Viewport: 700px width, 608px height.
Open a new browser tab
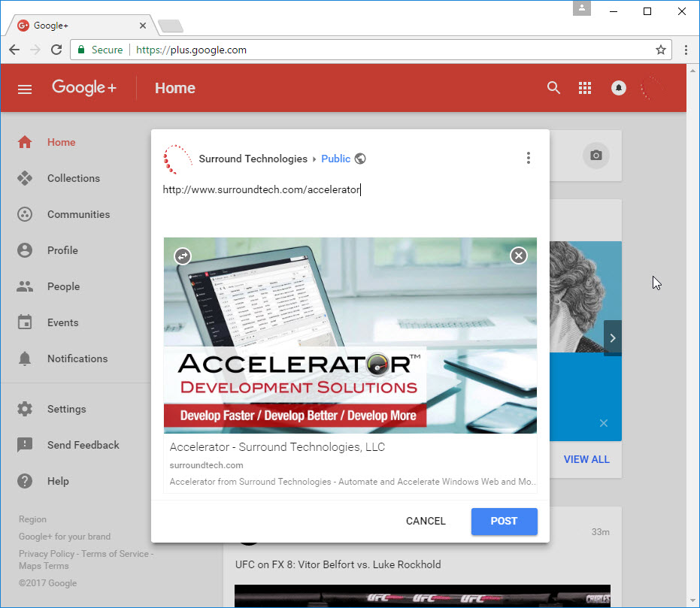point(171,26)
